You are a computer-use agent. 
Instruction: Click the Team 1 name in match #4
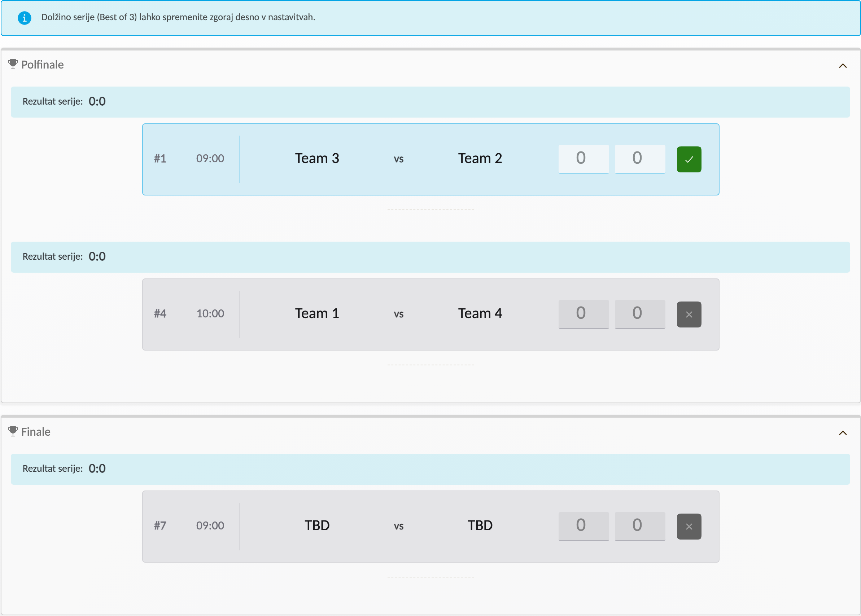pos(317,313)
